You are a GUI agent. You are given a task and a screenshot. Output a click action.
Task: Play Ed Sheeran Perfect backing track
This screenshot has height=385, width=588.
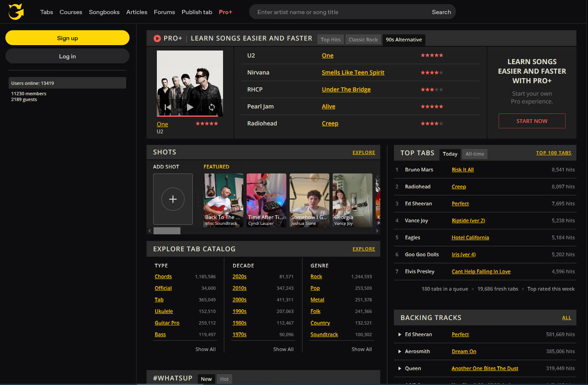pos(400,334)
